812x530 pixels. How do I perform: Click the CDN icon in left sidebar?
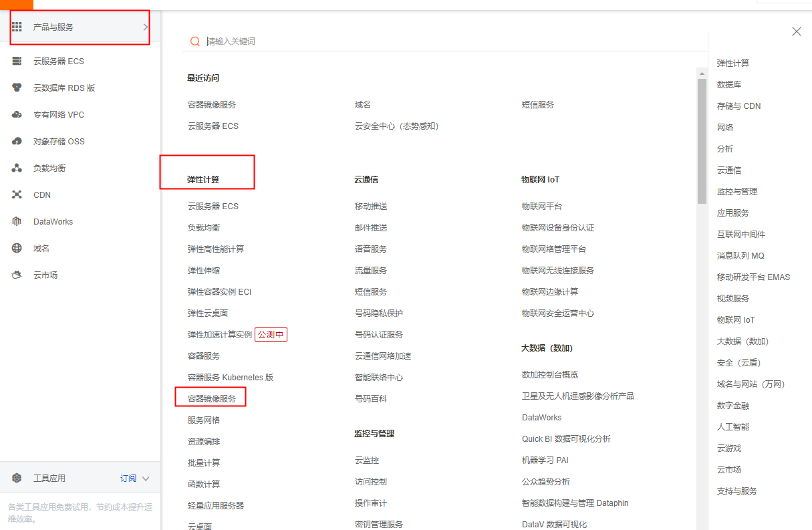point(17,194)
